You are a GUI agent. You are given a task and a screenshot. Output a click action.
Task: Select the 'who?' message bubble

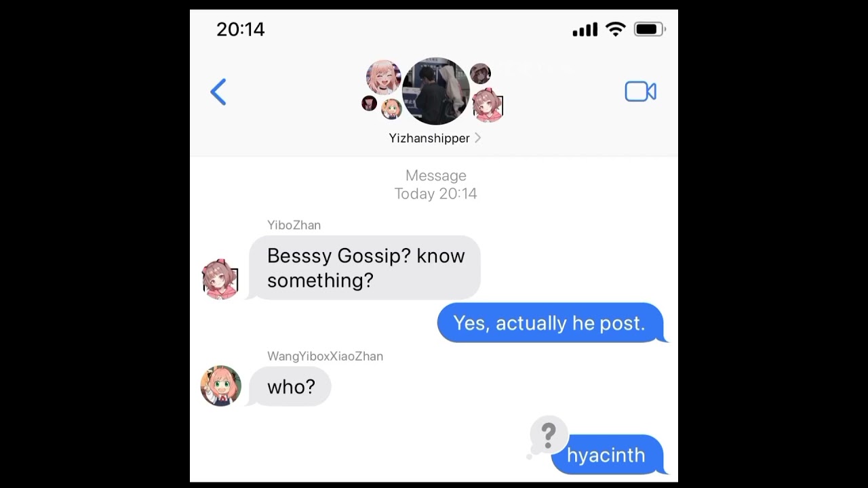[290, 386]
